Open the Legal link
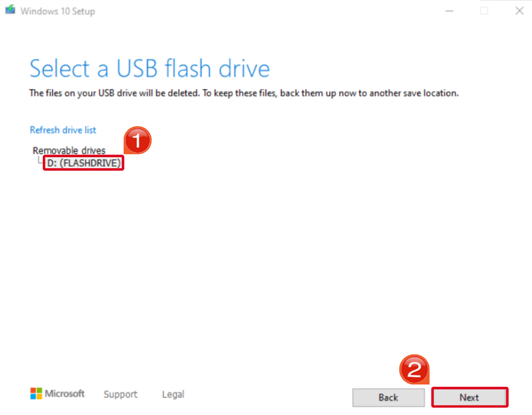 [173, 394]
